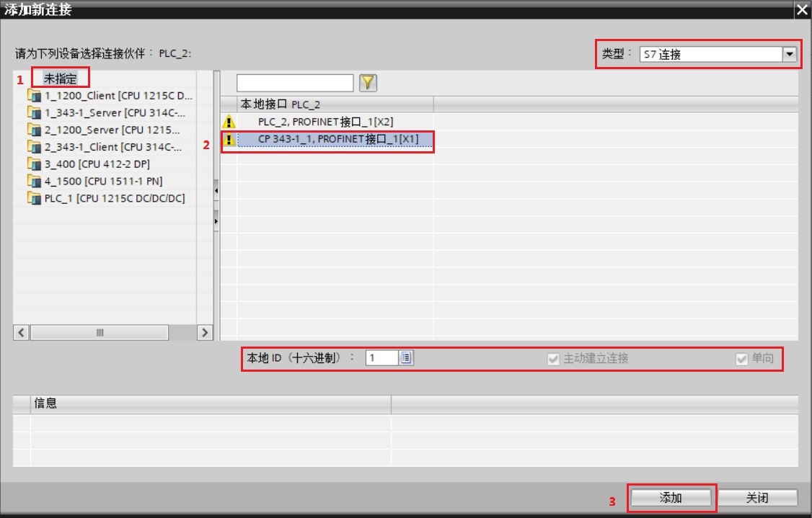Viewport: 812px width, 518px height.
Task: Click the 4_1500 device icon
Action: click(x=34, y=181)
